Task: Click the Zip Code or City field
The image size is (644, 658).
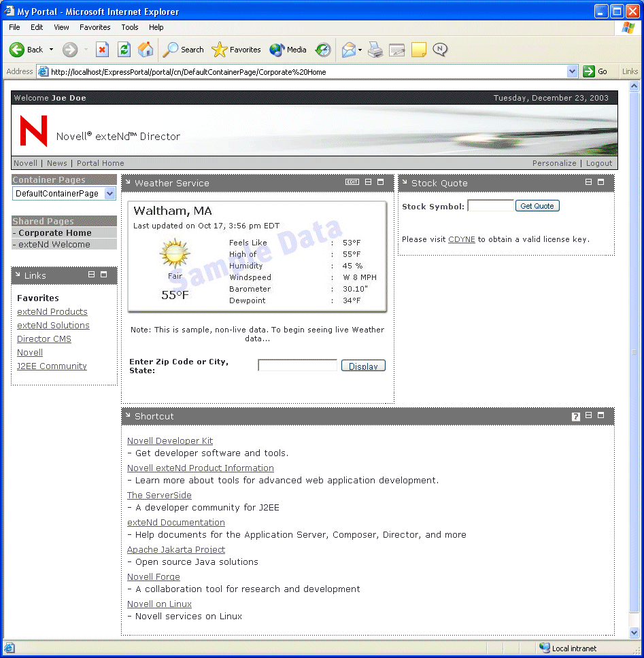Action: 297,365
